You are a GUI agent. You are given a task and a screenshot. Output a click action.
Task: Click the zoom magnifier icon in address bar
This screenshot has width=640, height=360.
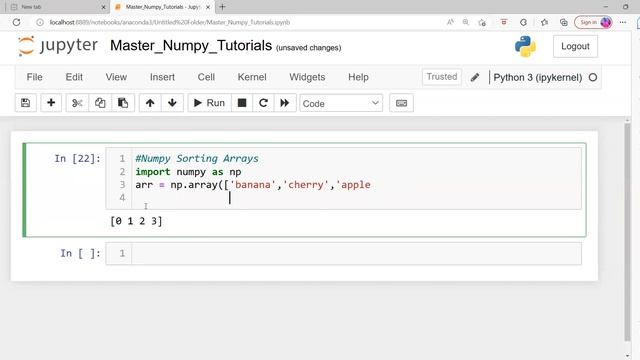pos(466,22)
